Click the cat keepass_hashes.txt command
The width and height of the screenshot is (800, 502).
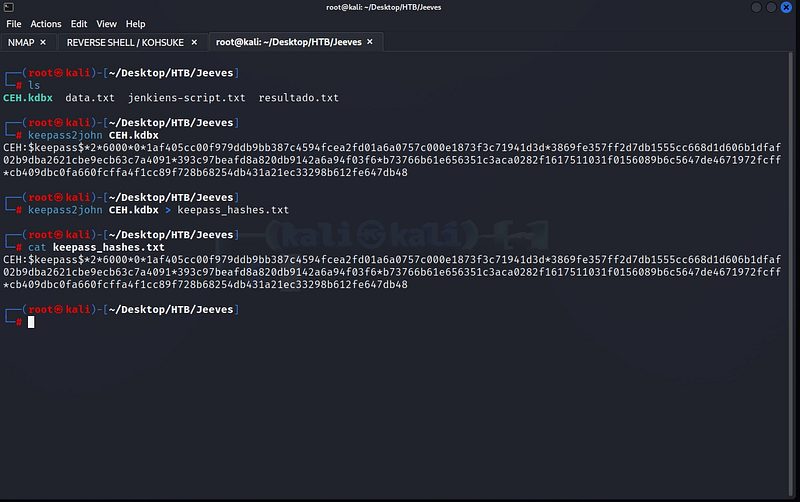pos(96,247)
